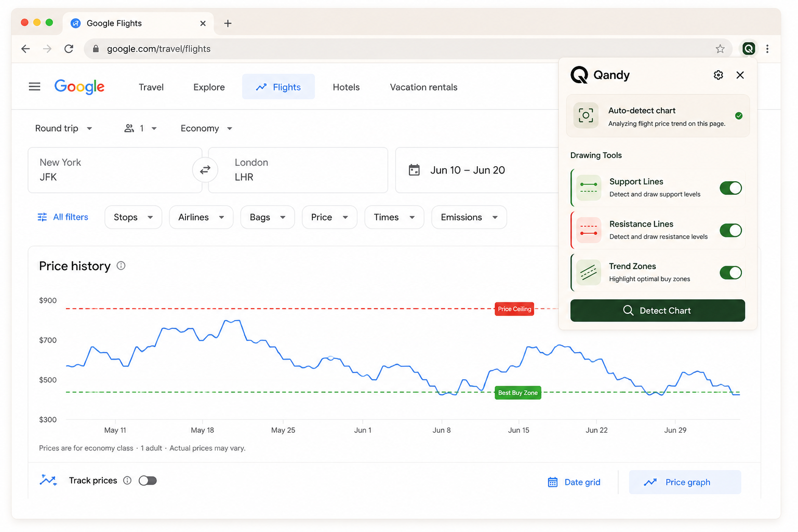The width and height of the screenshot is (798, 532).
Task: Click the Price Ceiling label on chart
Action: coord(514,309)
